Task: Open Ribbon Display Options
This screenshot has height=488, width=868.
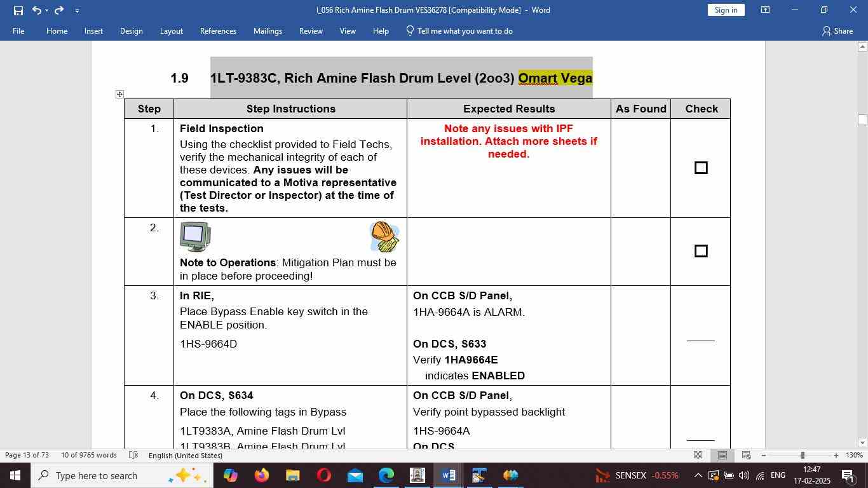Action: [766, 10]
